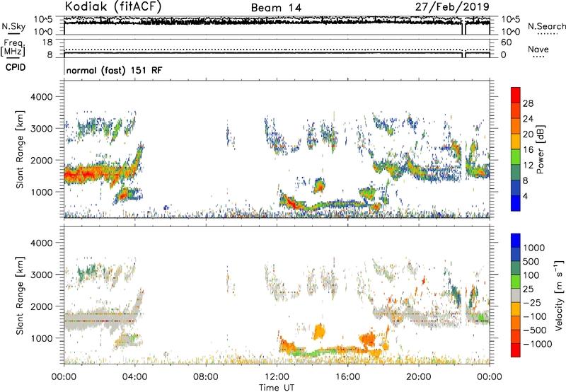Click the '20:00' time axis tick
Screen dimensions: 566x392
click(x=418, y=377)
